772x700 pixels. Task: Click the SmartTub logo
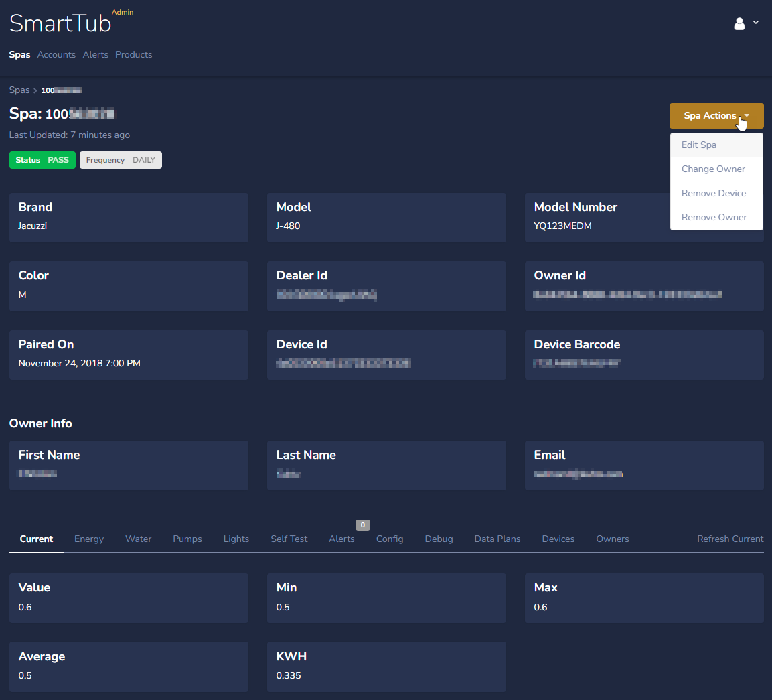(x=60, y=23)
